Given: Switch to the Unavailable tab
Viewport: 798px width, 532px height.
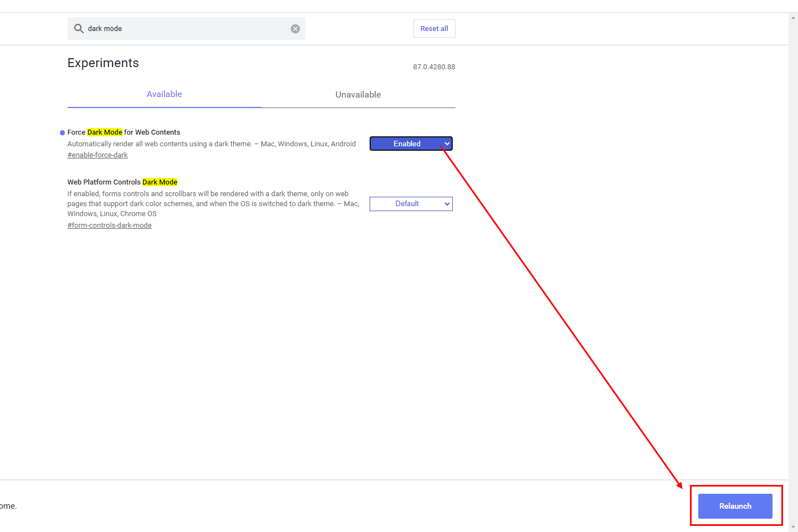Looking at the screenshot, I should 358,95.
